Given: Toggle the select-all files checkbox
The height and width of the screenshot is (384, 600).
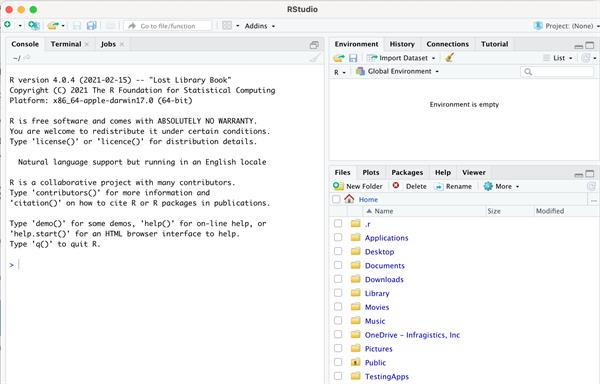Looking at the screenshot, I should 336,199.
